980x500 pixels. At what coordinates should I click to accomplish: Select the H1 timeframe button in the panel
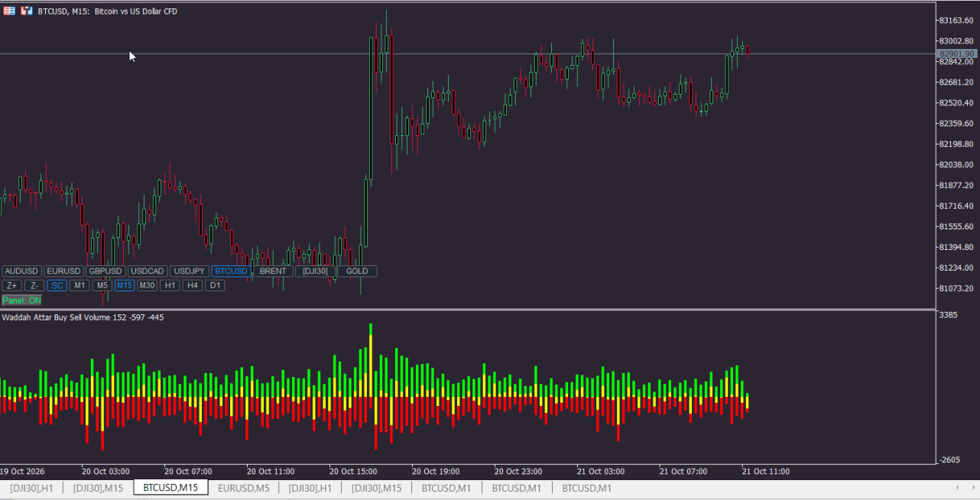(170, 286)
